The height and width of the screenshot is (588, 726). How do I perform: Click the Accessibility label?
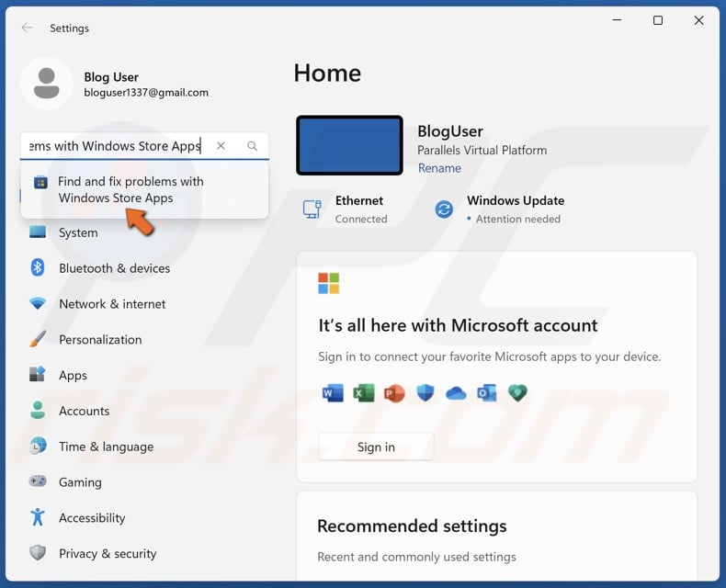click(x=92, y=518)
